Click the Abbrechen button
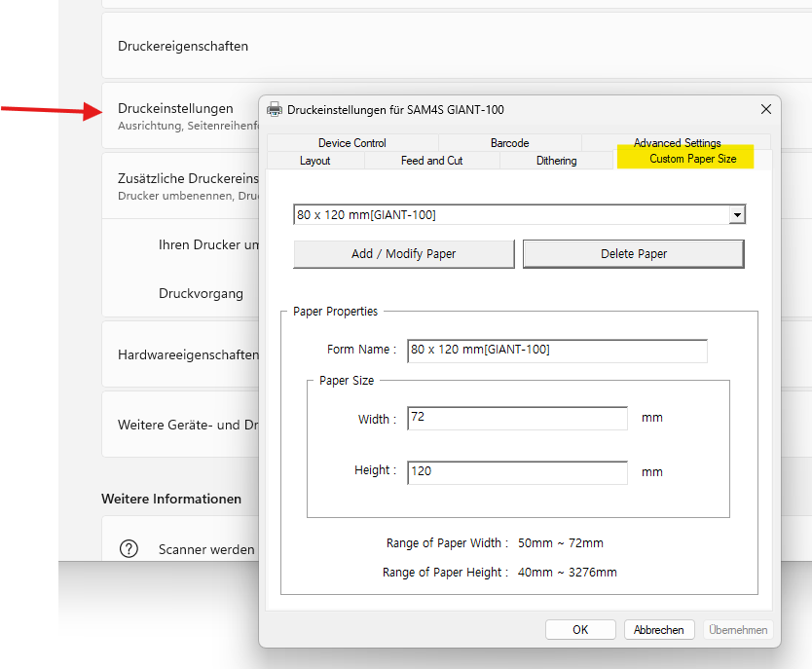812x669 pixels. [659, 630]
